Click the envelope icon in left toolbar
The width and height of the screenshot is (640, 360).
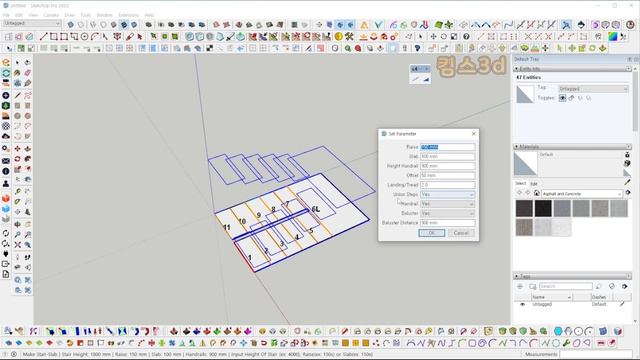click(6, 161)
